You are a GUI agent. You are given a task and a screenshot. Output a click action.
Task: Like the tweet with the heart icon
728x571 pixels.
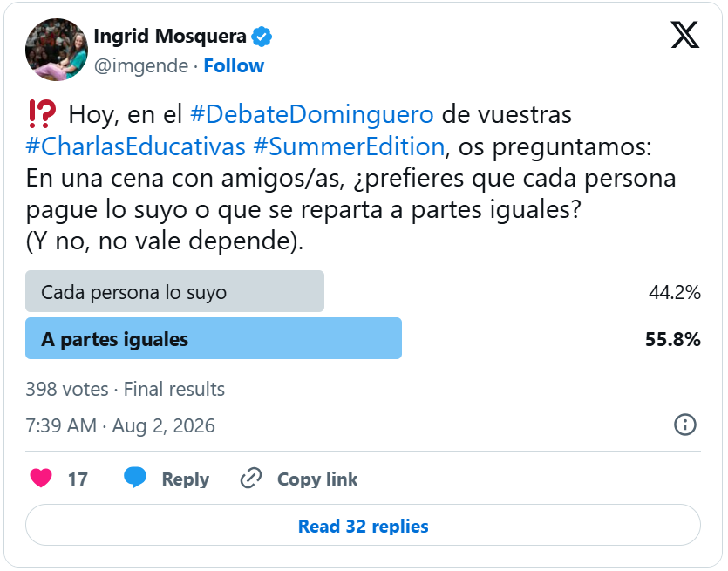click(41, 478)
